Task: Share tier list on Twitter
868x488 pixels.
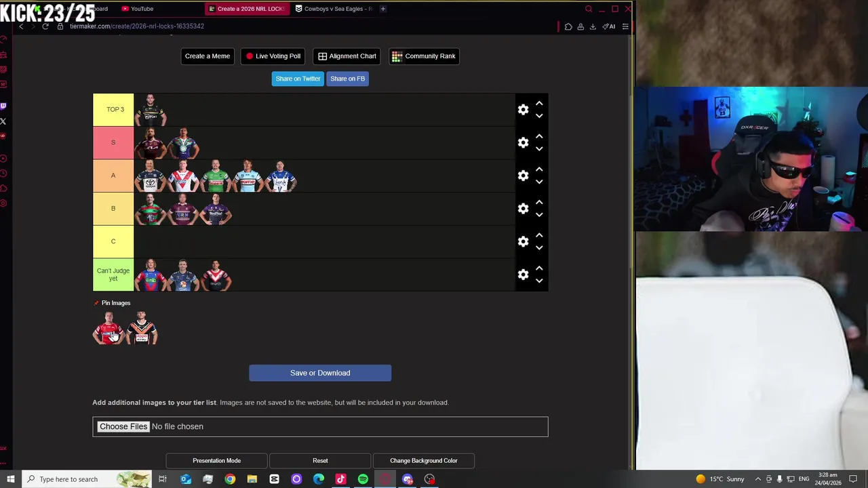Action: point(298,79)
